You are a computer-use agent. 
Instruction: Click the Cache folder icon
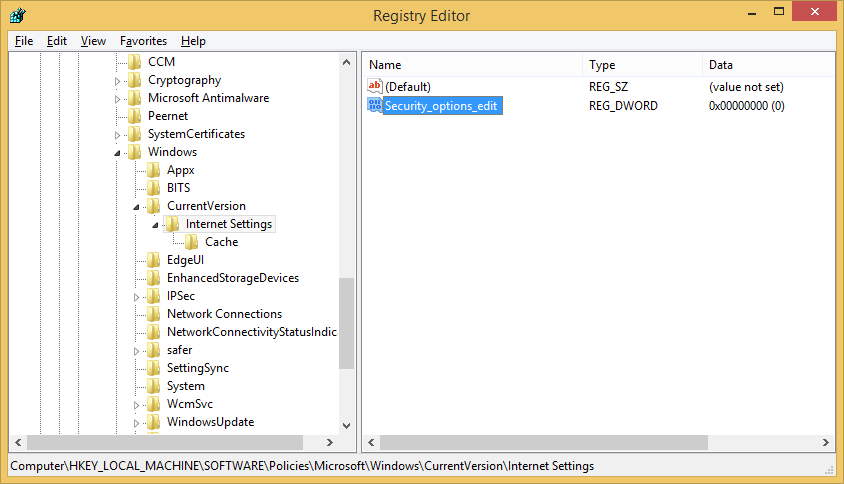coord(192,242)
